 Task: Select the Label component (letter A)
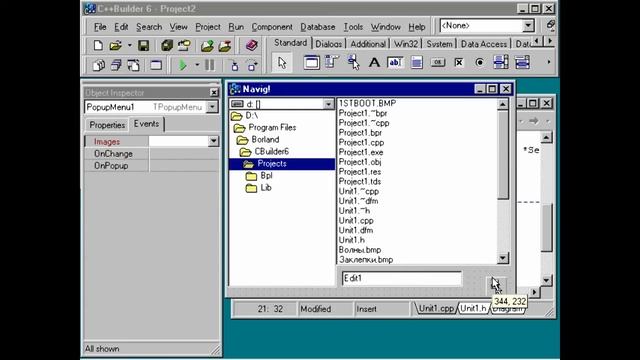374,62
